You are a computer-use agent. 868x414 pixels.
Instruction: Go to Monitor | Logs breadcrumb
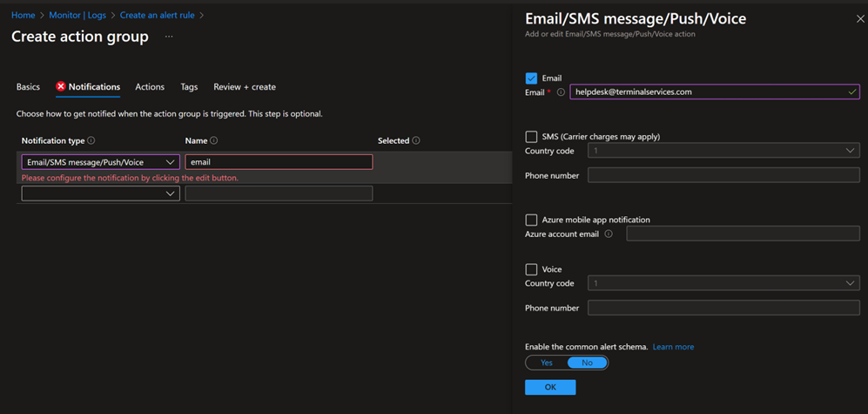click(x=77, y=15)
